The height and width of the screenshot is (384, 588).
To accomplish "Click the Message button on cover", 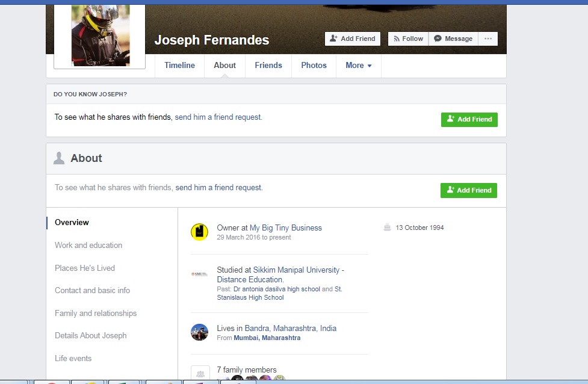I will [x=453, y=39].
